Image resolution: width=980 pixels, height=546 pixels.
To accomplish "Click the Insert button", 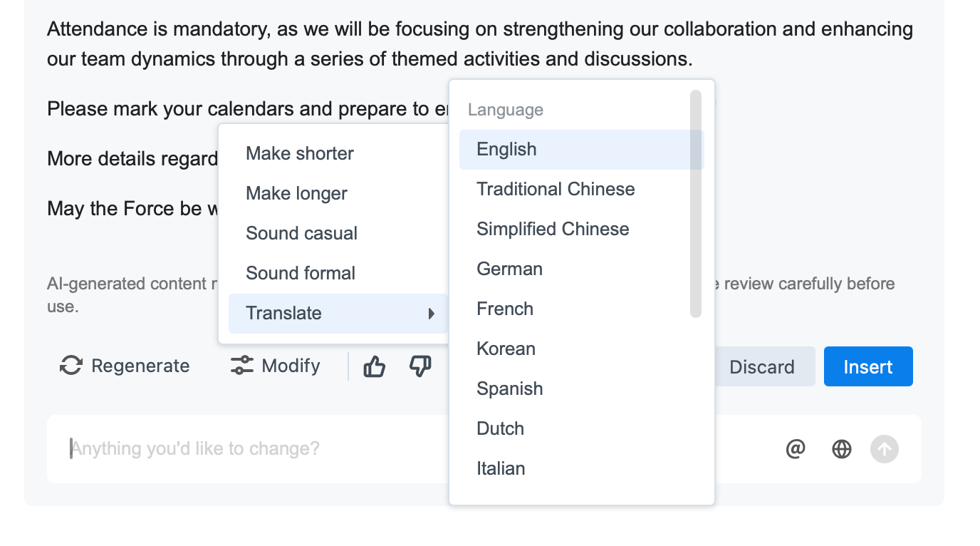I will click(x=868, y=366).
